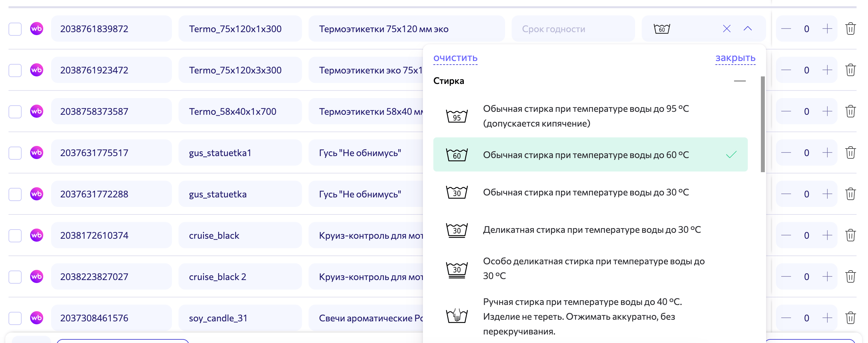Collapse the care symbols dropdown chevron

click(748, 29)
